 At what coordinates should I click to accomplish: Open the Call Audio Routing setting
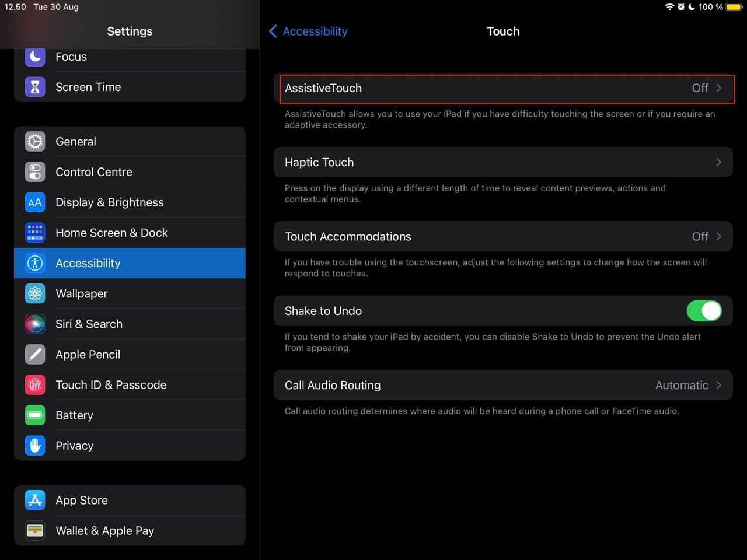[503, 385]
